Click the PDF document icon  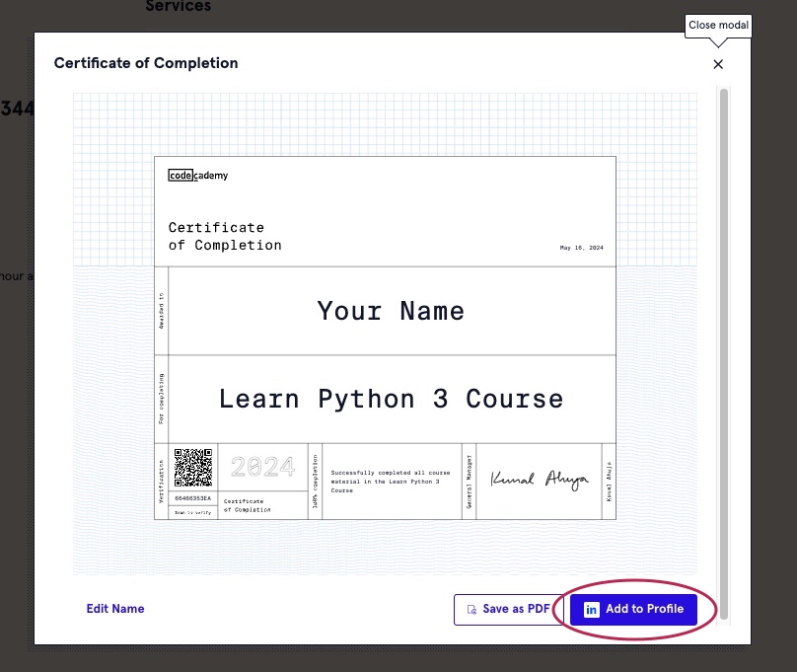471,609
